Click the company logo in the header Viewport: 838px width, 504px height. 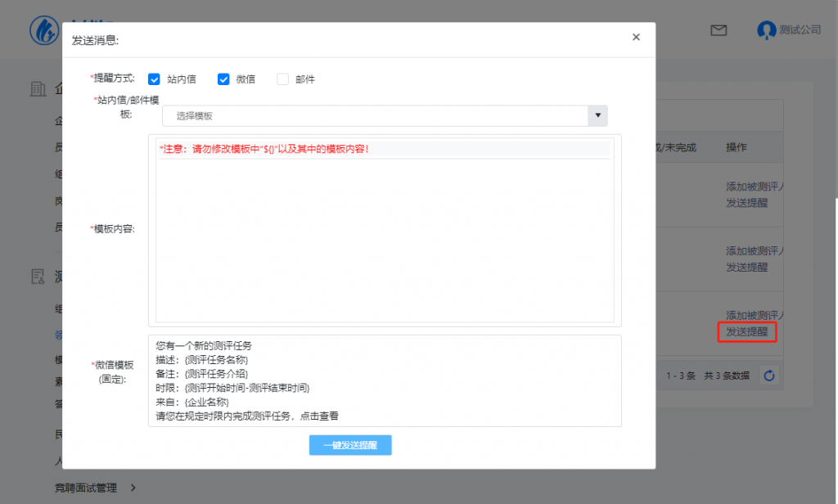tap(44, 30)
